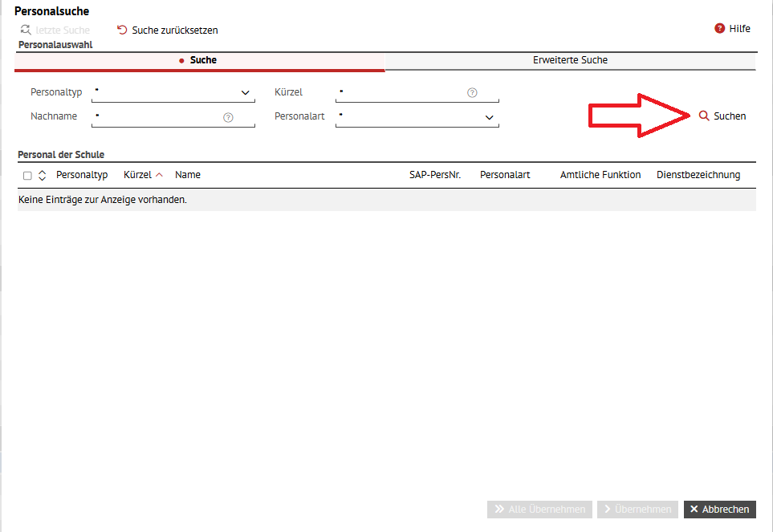Screen dimensions: 773x532
Task: Switch to the Suche tab
Action: point(200,61)
